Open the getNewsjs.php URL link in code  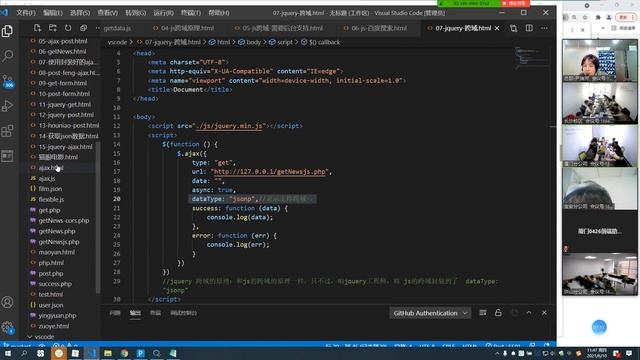pyautogui.click(x=270, y=171)
